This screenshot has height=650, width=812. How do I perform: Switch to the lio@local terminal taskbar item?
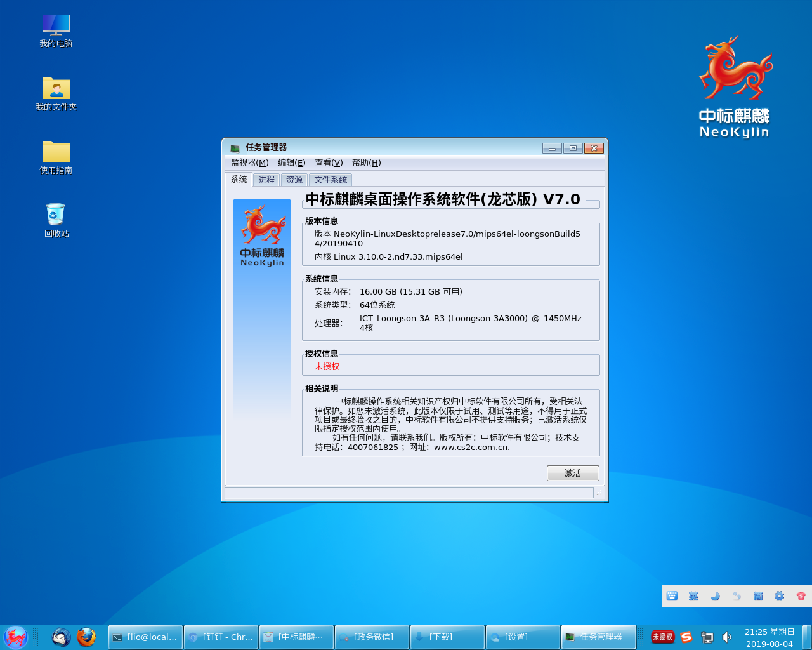pyautogui.click(x=145, y=637)
